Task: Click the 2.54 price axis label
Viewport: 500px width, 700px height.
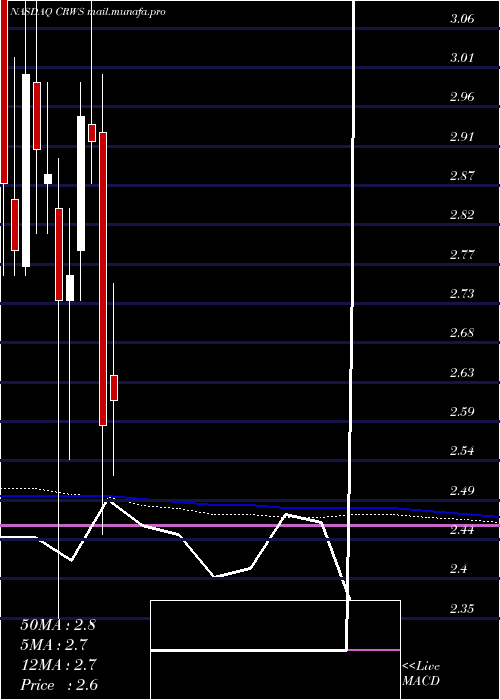Action: coord(462,450)
